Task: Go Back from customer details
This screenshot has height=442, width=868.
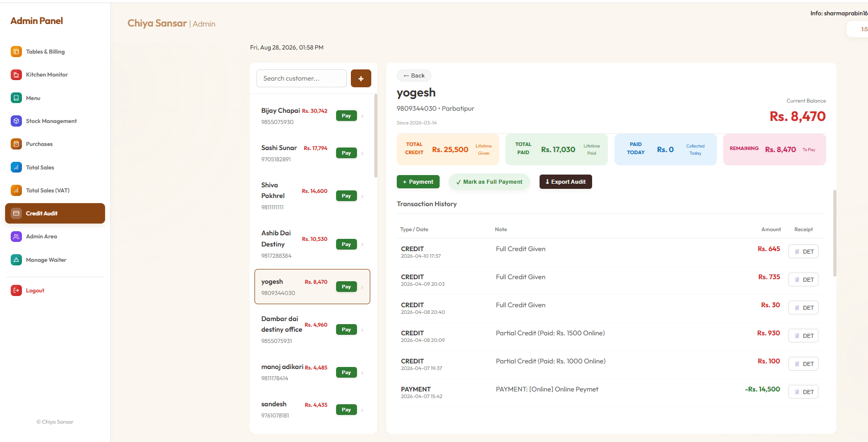Action: pyautogui.click(x=414, y=76)
